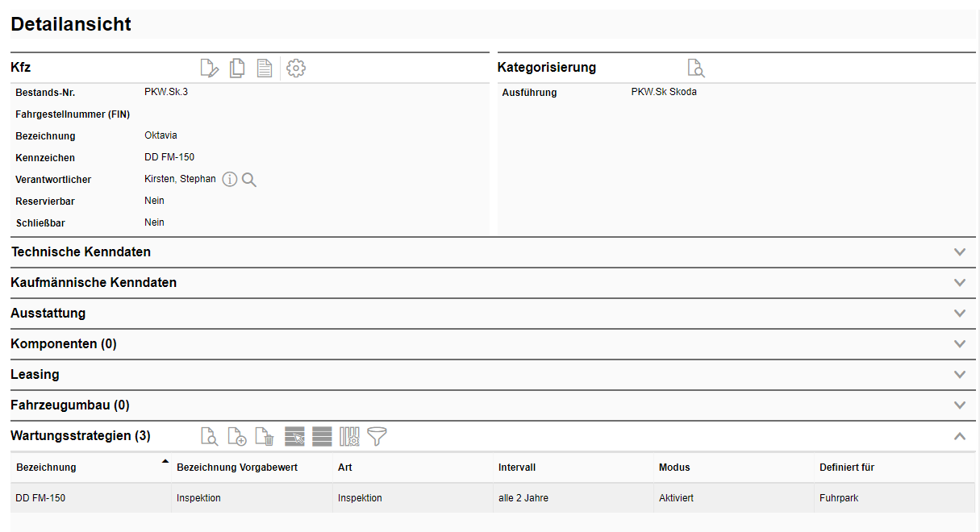Viewport: 980px width, 532px height.
Task: Open the Kategorisierung detail view icon
Action: [695, 69]
